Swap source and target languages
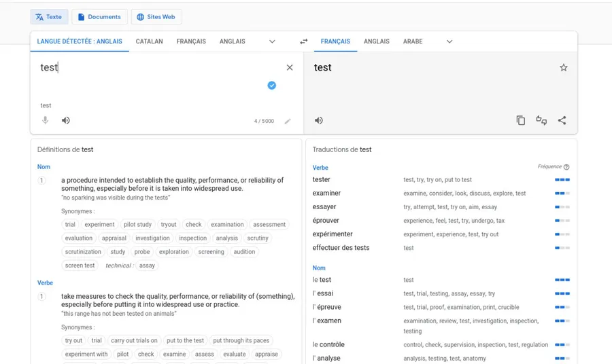The width and height of the screenshot is (612, 364). pos(304,41)
